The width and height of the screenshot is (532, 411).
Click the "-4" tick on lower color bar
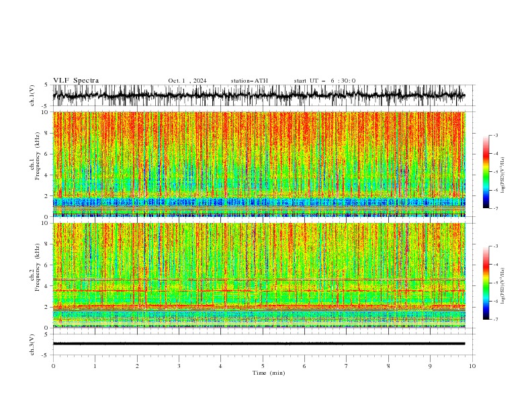(x=496, y=265)
